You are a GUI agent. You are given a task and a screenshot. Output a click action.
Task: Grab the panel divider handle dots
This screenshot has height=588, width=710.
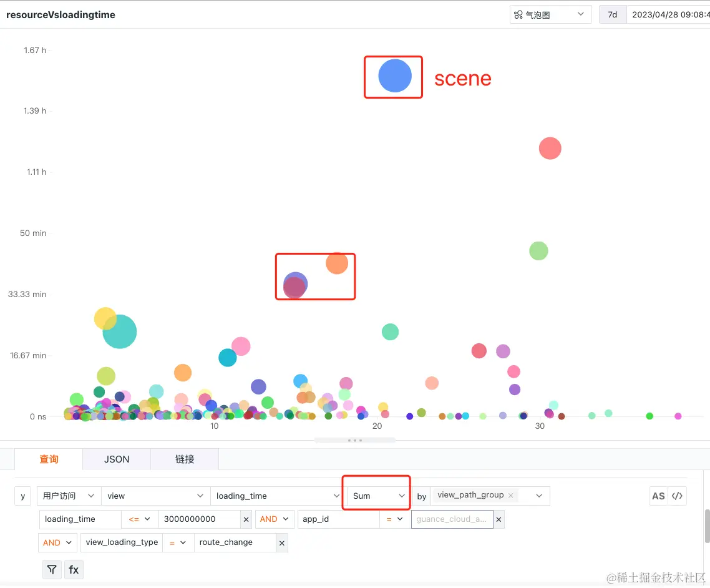[354, 440]
